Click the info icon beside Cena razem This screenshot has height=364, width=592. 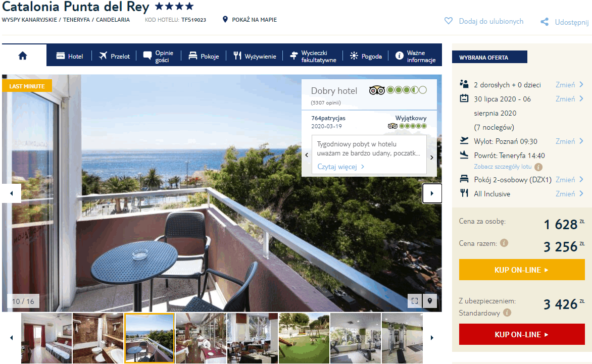pos(504,243)
